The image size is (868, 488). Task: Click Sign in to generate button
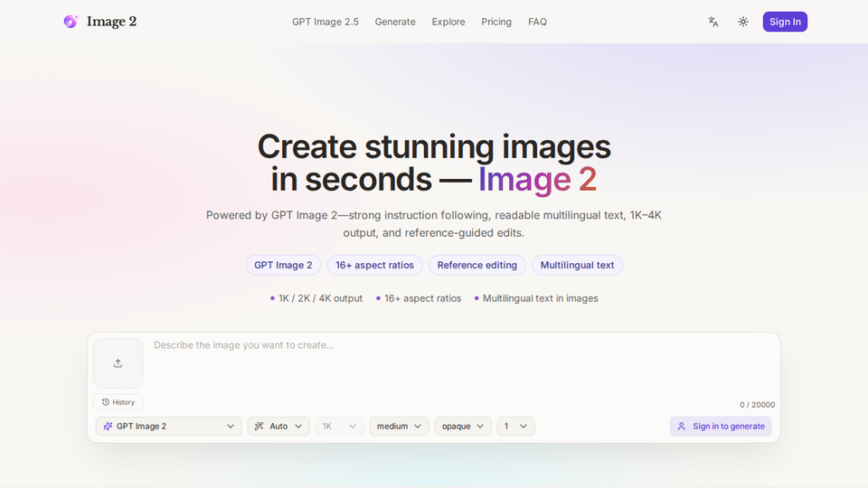[x=721, y=426]
